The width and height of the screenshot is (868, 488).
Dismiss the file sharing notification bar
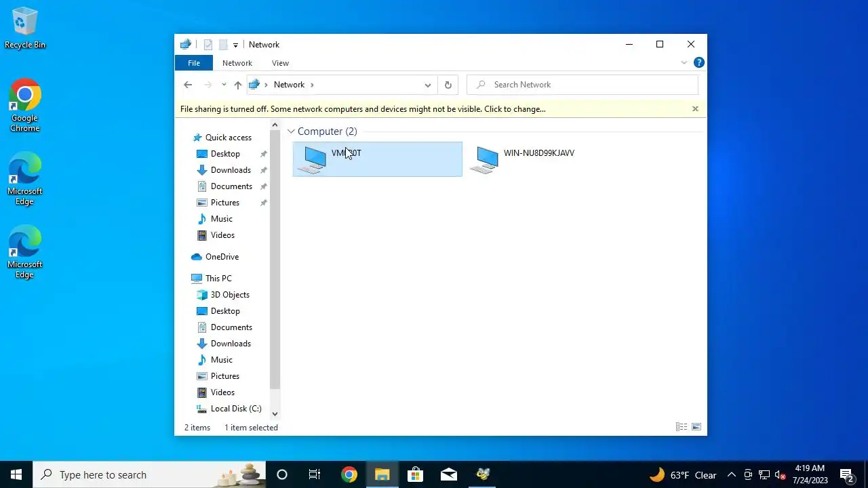(695, 108)
